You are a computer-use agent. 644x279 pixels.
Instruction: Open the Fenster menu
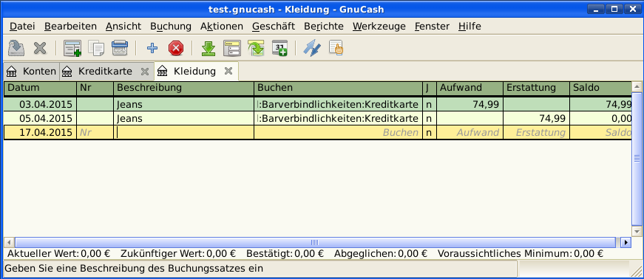pyautogui.click(x=432, y=27)
